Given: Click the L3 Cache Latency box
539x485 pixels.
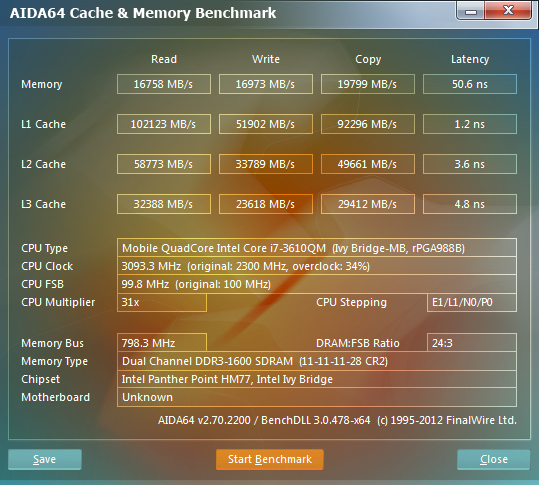Looking at the screenshot, I should (x=470, y=204).
